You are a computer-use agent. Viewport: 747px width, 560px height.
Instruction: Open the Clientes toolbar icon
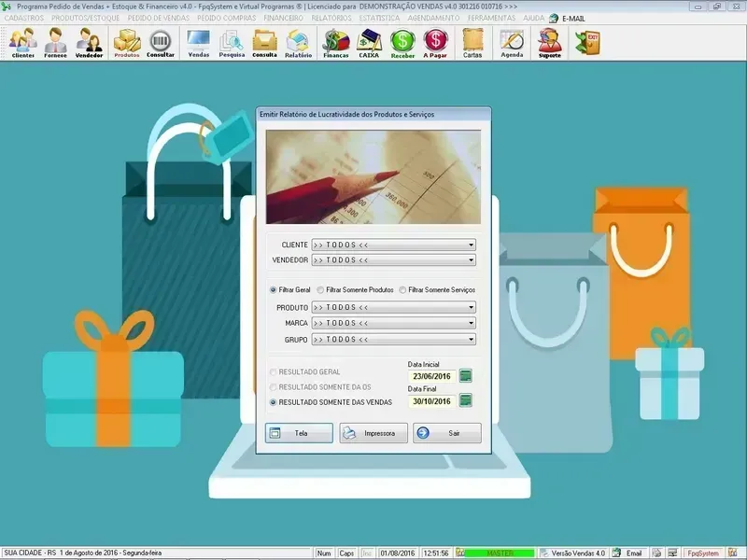pyautogui.click(x=23, y=42)
